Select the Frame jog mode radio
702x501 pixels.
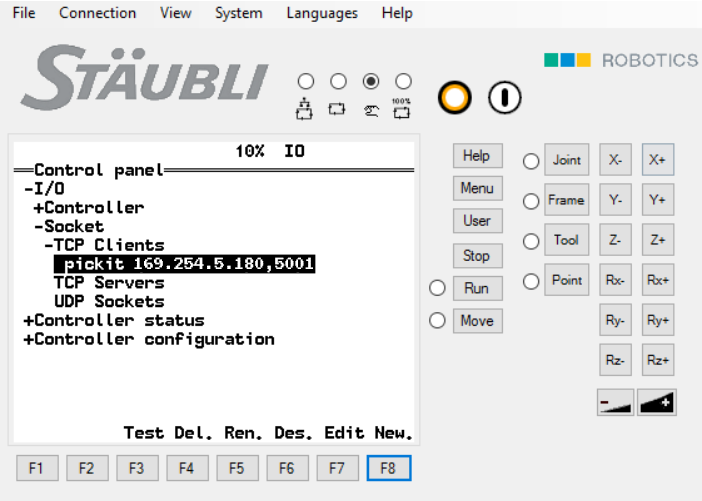(531, 201)
